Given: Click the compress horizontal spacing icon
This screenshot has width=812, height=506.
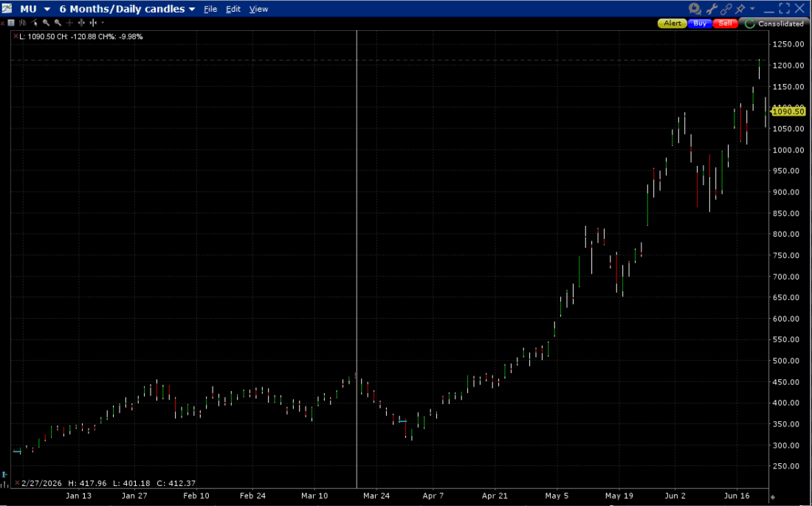Looking at the screenshot, I should click(x=93, y=23).
